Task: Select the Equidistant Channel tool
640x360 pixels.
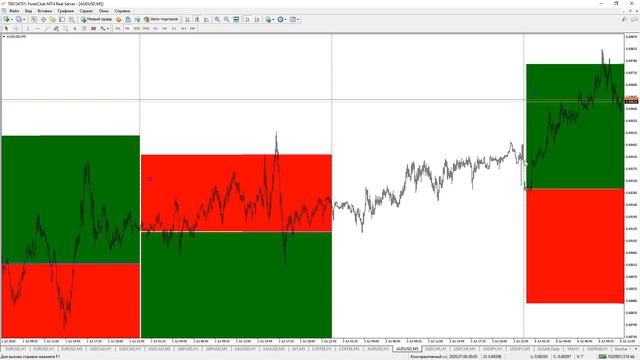Action: click(56, 28)
